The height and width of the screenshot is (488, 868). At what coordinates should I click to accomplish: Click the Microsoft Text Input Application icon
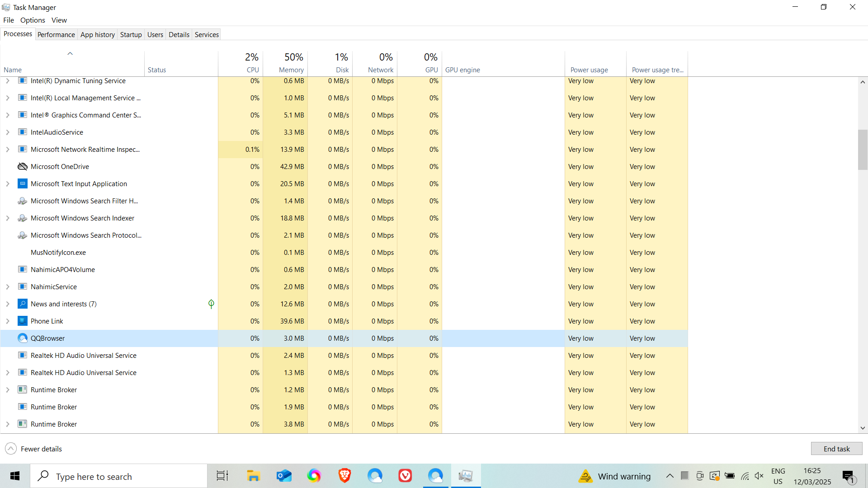23,184
